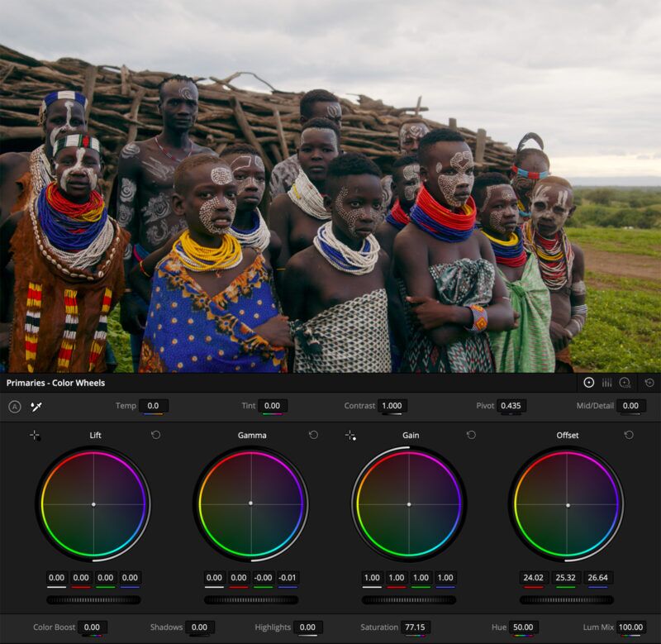
Task: Switch to Color Wheels mode icon
Action: pyautogui.click(x=588, y=383)
